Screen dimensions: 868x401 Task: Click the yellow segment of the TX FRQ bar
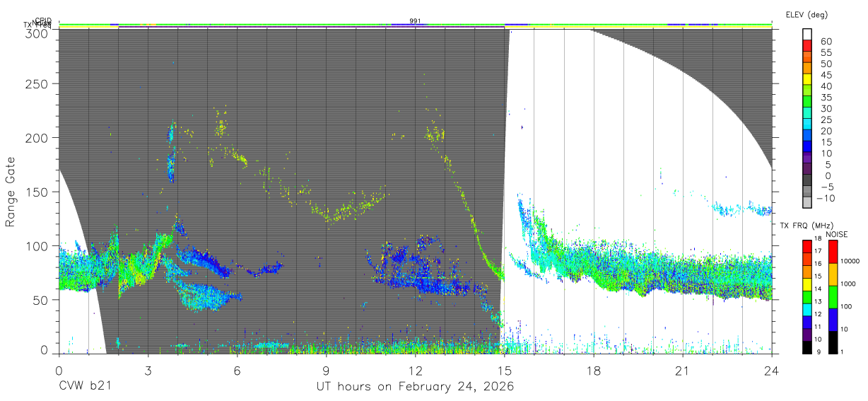click(x=807, y=284)
